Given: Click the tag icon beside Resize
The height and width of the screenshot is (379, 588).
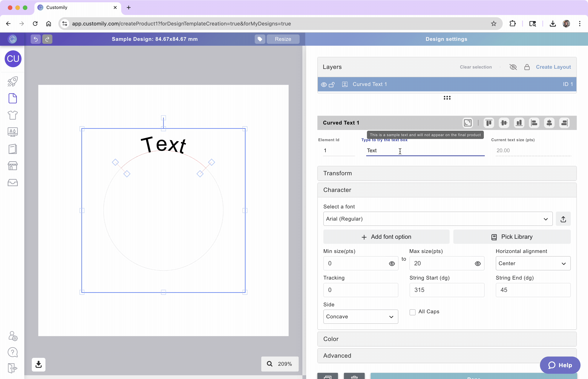Looking at the screenshot, I should pos(260,39).
